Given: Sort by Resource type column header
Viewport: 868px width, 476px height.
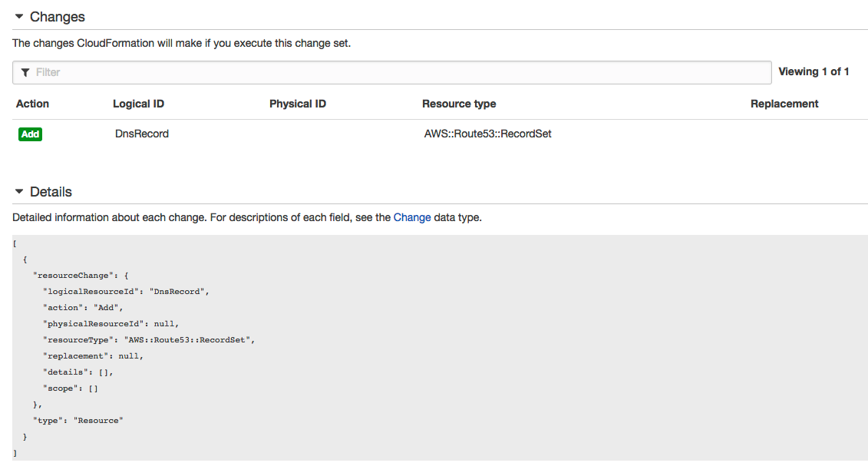Looking at the screenshot, I should tap(459, 104).
